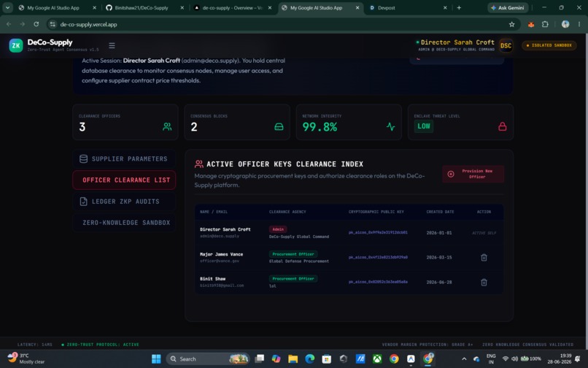588x368 pixels.
Task: Select the Officer Clearance List tab
Action: tap(124, 180)
